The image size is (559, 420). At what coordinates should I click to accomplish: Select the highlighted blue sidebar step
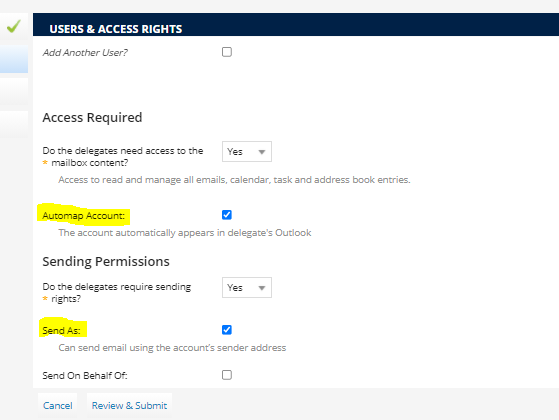14,59
